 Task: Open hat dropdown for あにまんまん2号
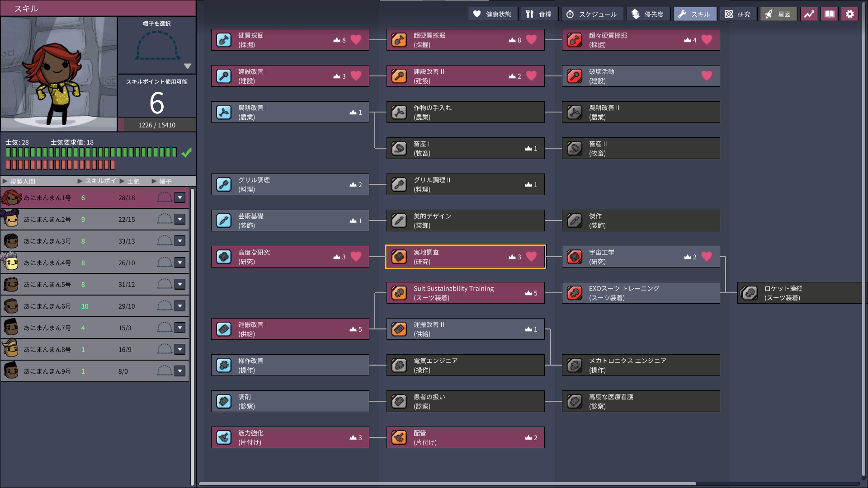[180, 219]
